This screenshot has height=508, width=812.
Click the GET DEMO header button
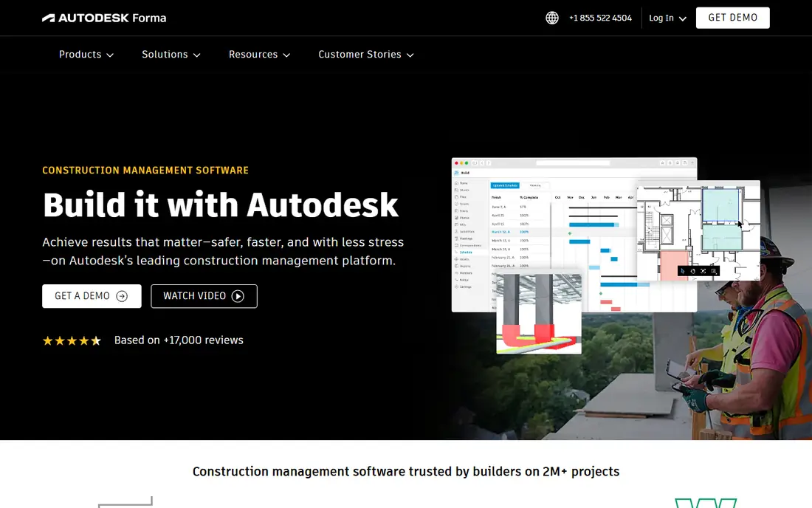732,18
